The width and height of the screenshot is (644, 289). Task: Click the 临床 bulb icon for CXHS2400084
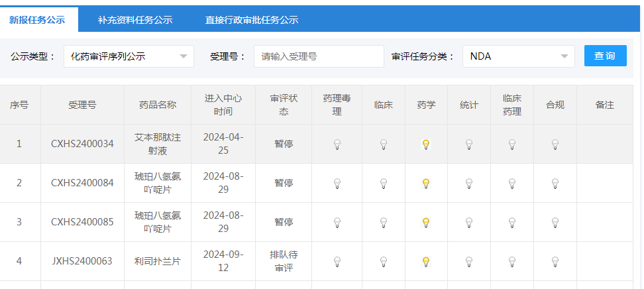click(x=383, y=184)
